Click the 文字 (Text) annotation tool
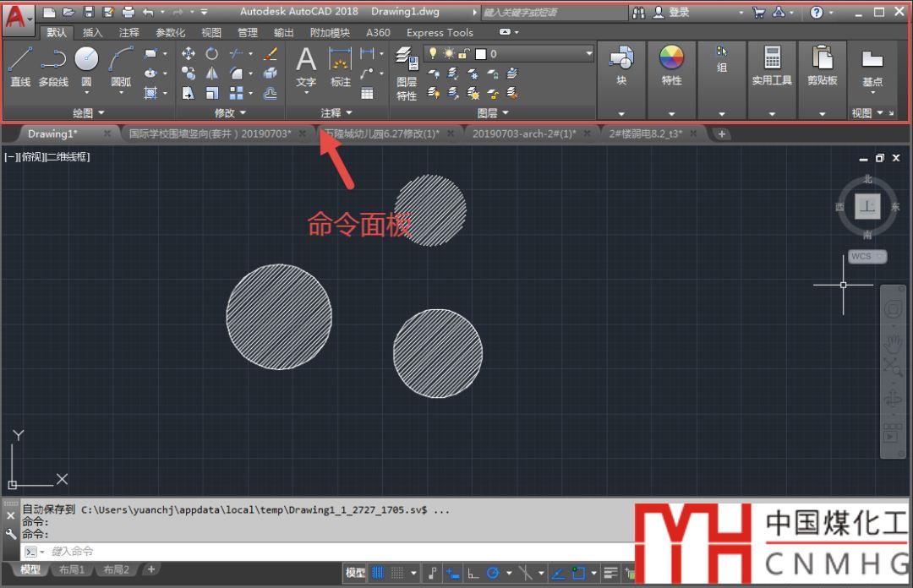Viewport: 913px width, 588px height. coord(306,66)
